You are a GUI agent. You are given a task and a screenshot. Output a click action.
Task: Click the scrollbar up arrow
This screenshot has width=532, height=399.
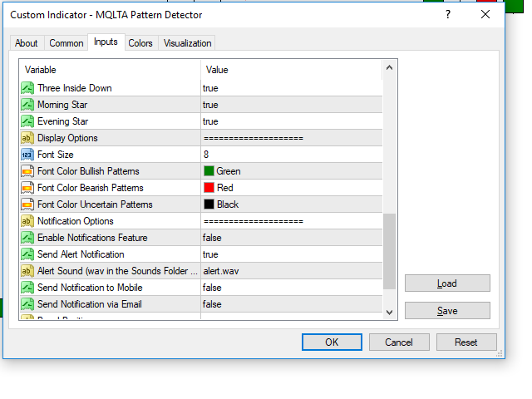click(390, 68)
